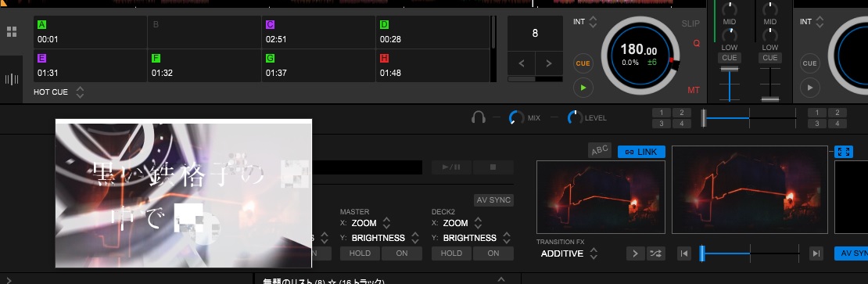The image size is (868, 284).
Task: Open the grid view icon at left
Action: pos(11,31)
